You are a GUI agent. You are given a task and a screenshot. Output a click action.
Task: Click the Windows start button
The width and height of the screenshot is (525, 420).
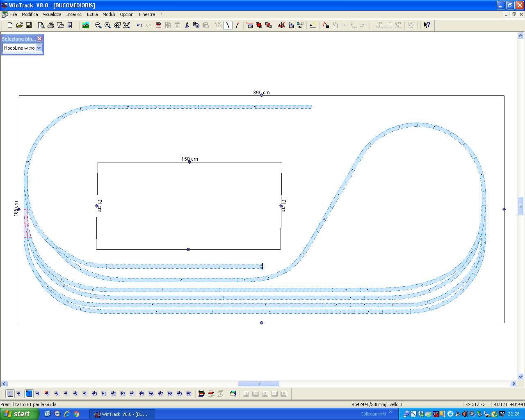pyautogui.click(x=19, y=414)
